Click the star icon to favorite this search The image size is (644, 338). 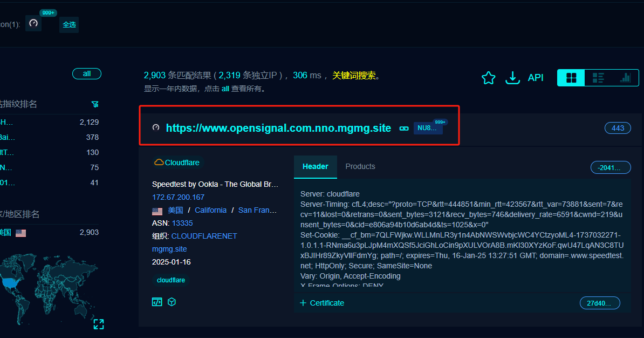488,78
